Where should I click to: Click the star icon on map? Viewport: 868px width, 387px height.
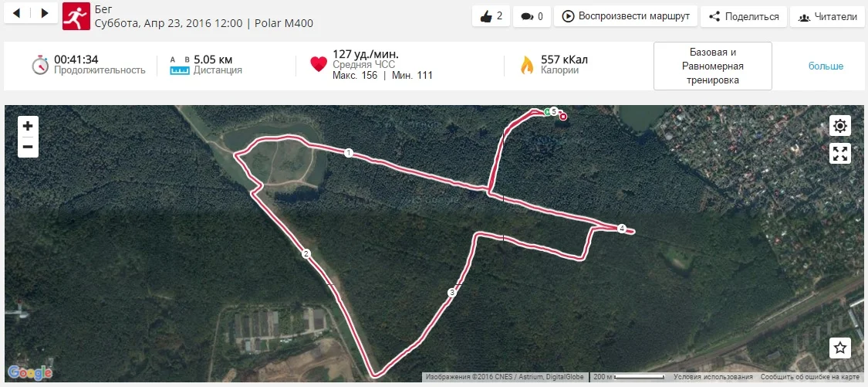coord(839,348)
